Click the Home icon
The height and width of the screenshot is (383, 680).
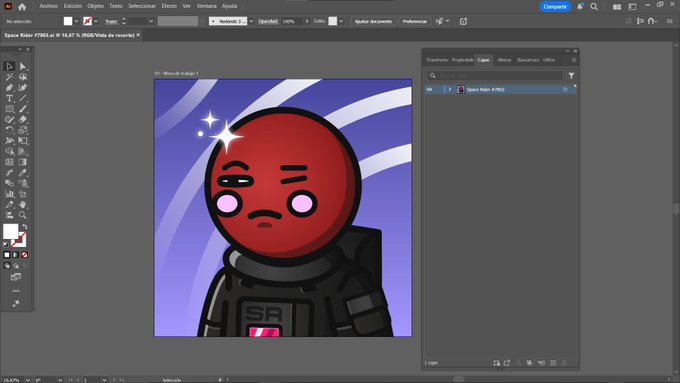tap(22, 7)
